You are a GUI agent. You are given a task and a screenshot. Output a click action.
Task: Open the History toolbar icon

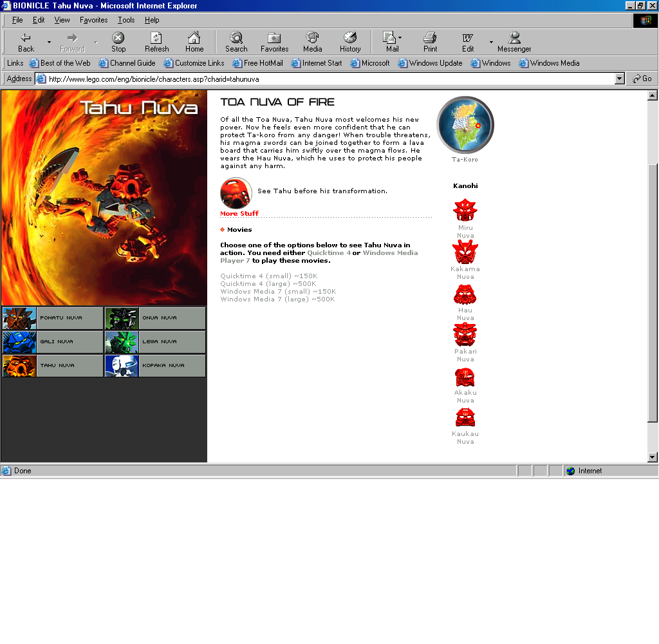(350, 42)
